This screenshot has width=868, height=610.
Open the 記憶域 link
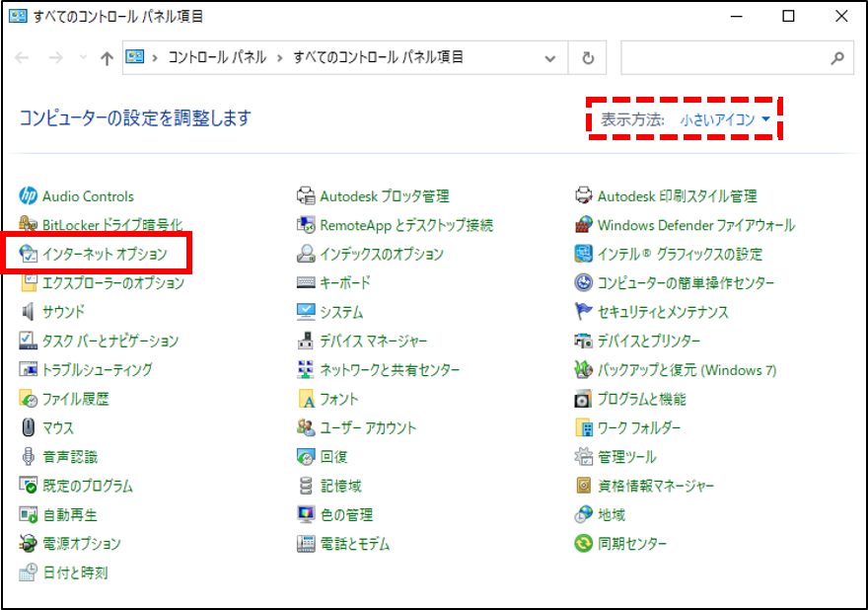[341, 486]
